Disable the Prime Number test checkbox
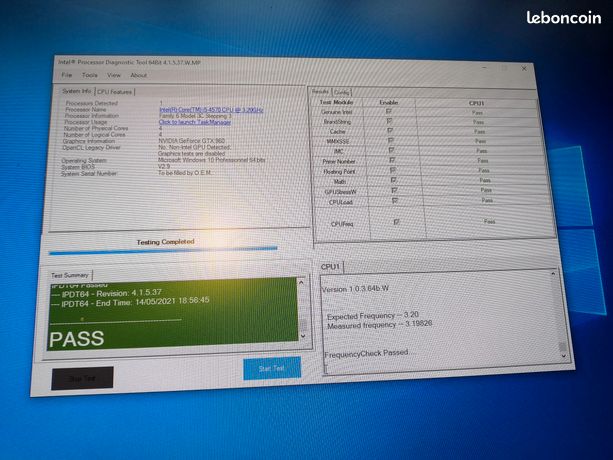This screenshot has height=460, width=613. coord(392,160)
